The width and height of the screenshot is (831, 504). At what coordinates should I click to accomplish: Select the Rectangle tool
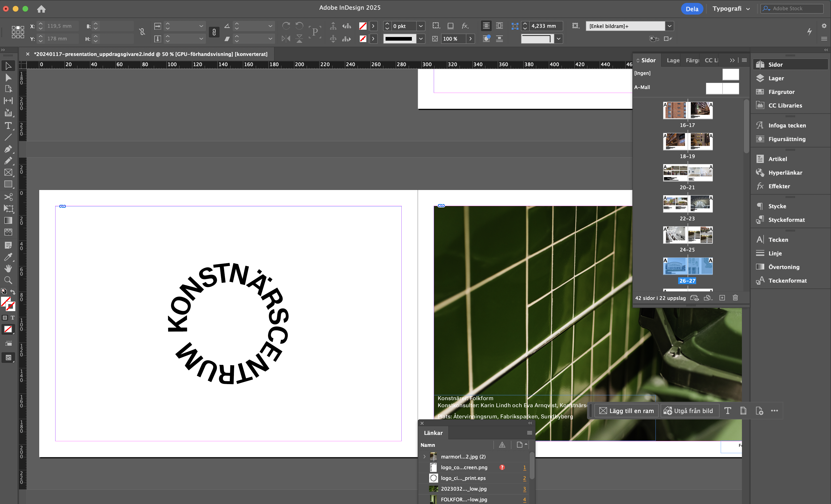(8, 184)
